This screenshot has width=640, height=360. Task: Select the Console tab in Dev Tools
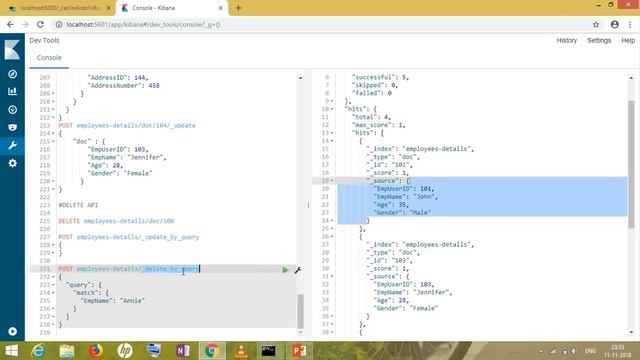coord(49,58)
